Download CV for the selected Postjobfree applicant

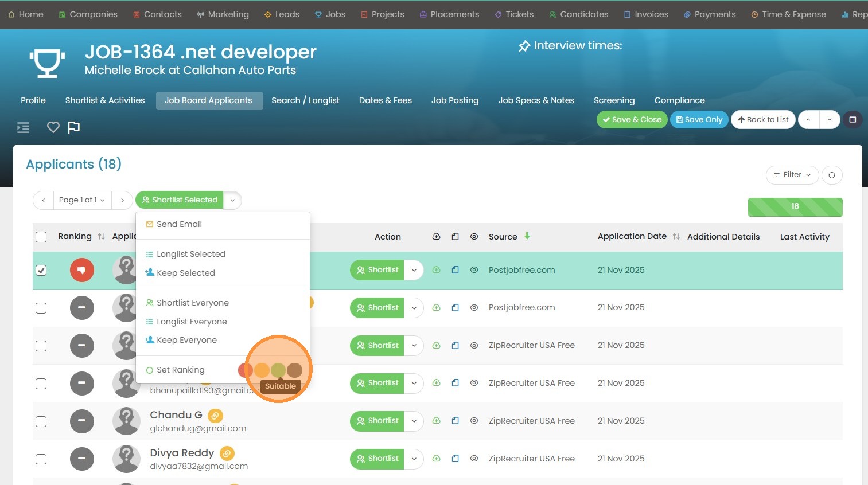[437, 270]
